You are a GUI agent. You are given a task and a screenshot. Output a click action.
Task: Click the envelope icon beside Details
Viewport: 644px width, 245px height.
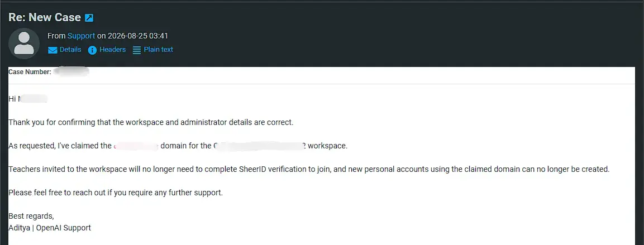(x=53, y=50)
